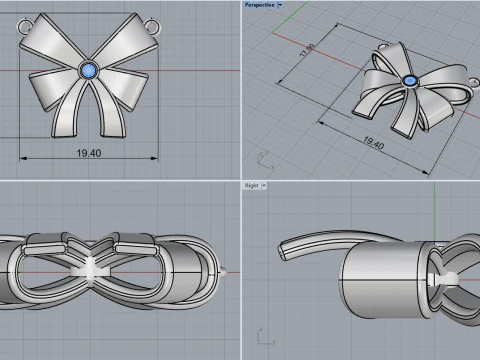Open the Right viewport dropdown arrow
Image resolution: width=480 pixels, height=360 pixels.
264,186
